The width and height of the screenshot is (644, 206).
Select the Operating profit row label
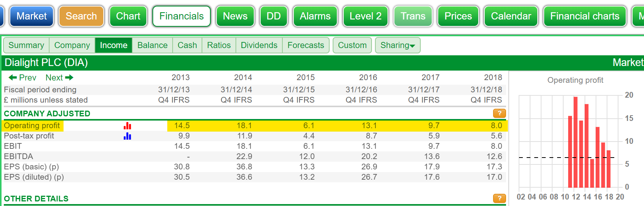coord(32,126)
